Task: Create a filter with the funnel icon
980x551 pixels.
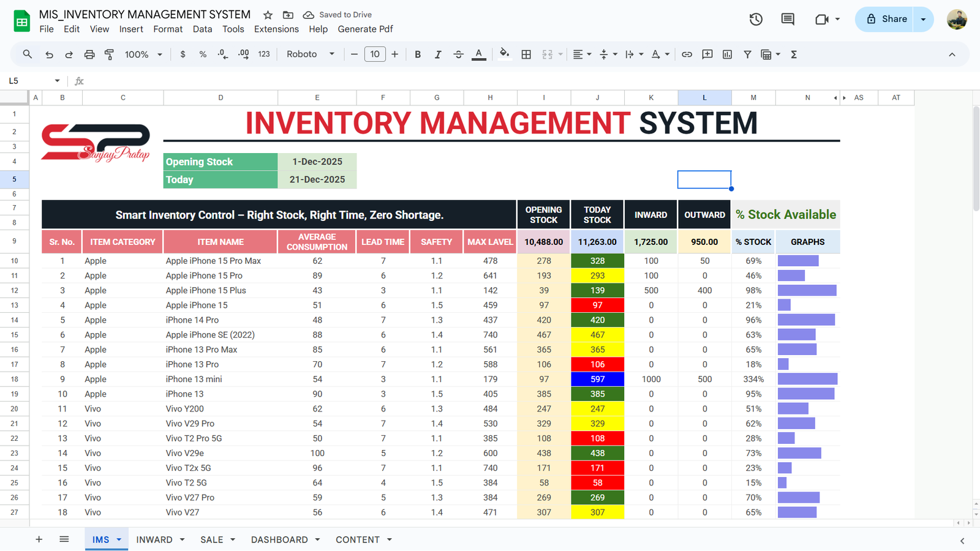Action: click(747, 54)
